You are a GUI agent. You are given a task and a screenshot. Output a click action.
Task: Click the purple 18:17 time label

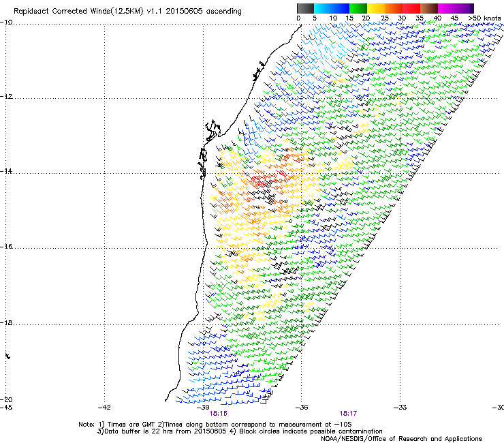tap(348, 414)
